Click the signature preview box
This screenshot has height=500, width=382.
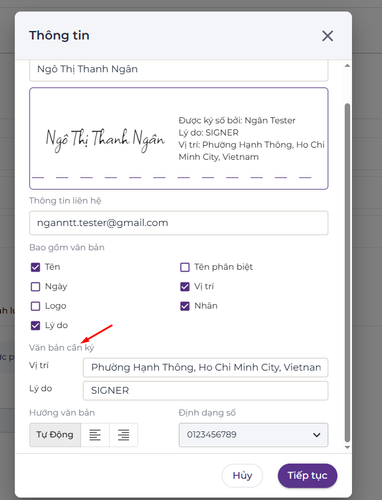tap(179, 138)
